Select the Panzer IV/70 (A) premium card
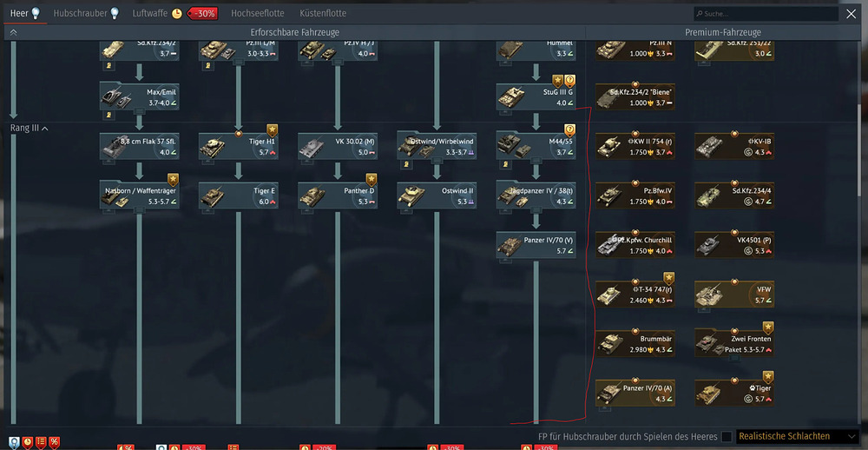868x450 pixels. coord(635,393)
